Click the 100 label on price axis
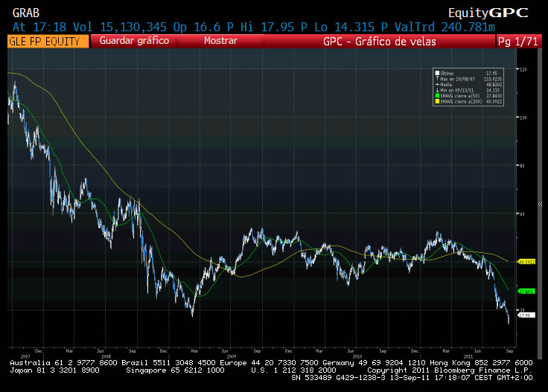 click(x=523, y=118)
